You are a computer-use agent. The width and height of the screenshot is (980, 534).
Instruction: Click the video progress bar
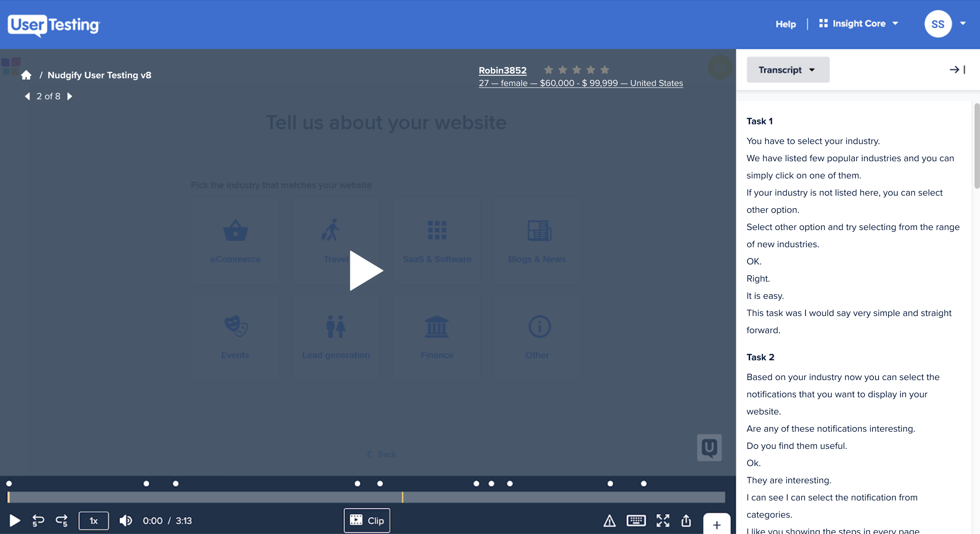click(x=366, y=497)
